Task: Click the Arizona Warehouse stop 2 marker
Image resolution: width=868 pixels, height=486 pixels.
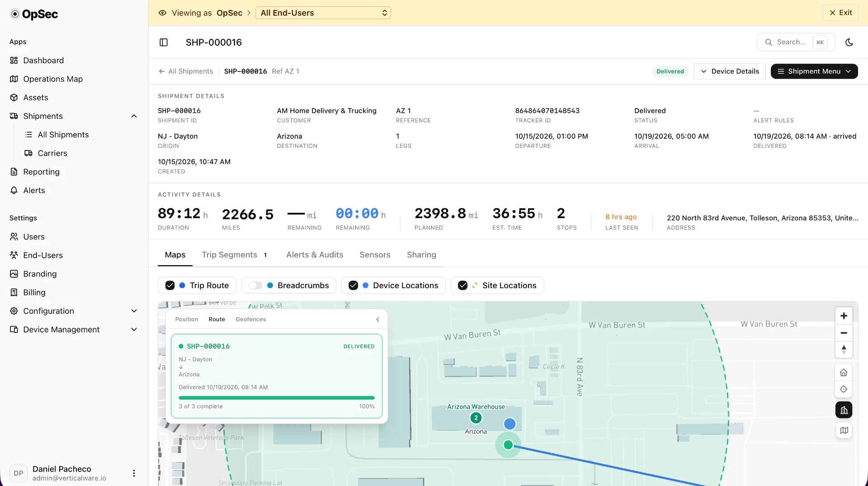Action: pos(476,418)
